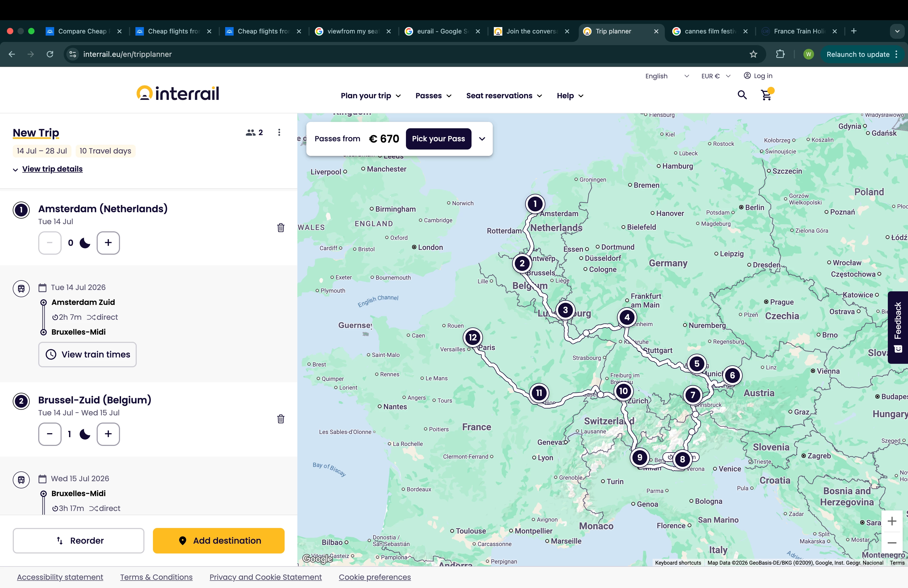Expand pass price chevron next to Pick your Pass
908x588 pixels.
(482, 139)
